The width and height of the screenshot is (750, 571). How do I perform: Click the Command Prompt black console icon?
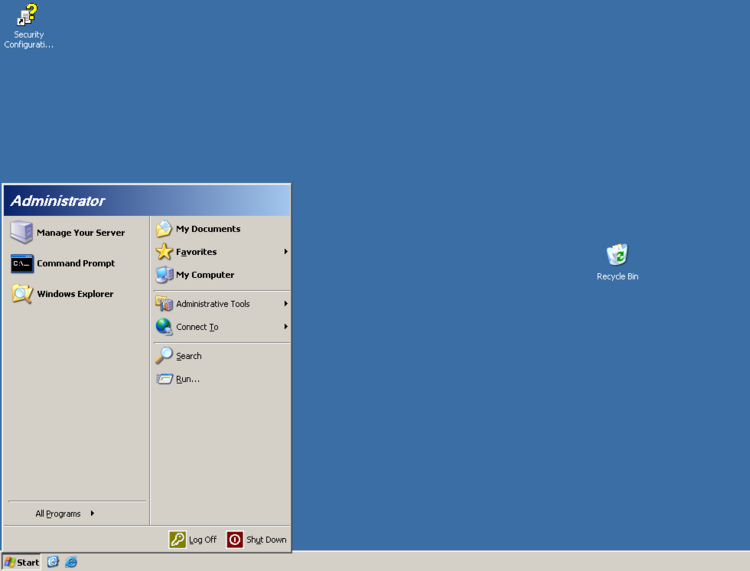point(22,263)
